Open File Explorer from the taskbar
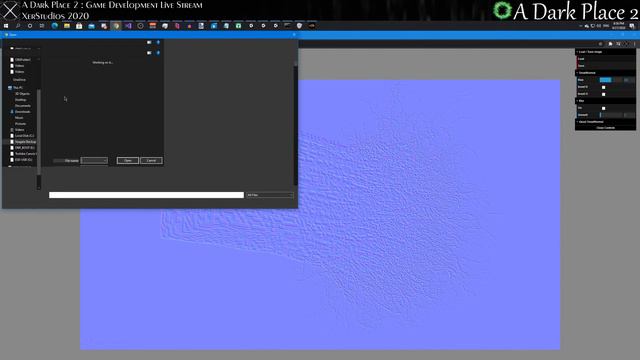 point(67,26)
